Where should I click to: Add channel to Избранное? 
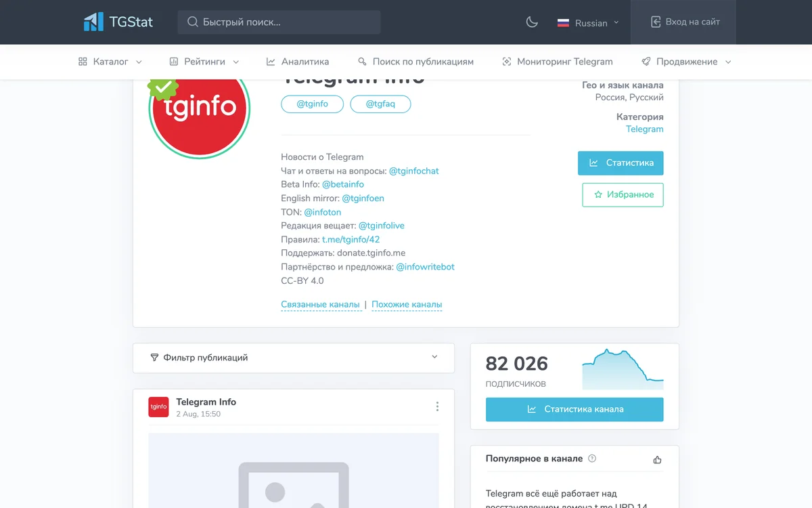623,194
